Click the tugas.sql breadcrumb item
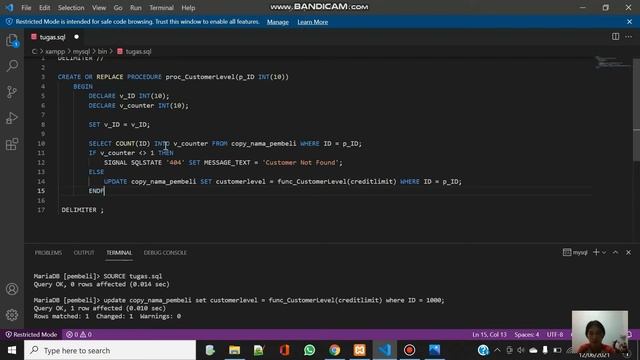 pos(134,51)
